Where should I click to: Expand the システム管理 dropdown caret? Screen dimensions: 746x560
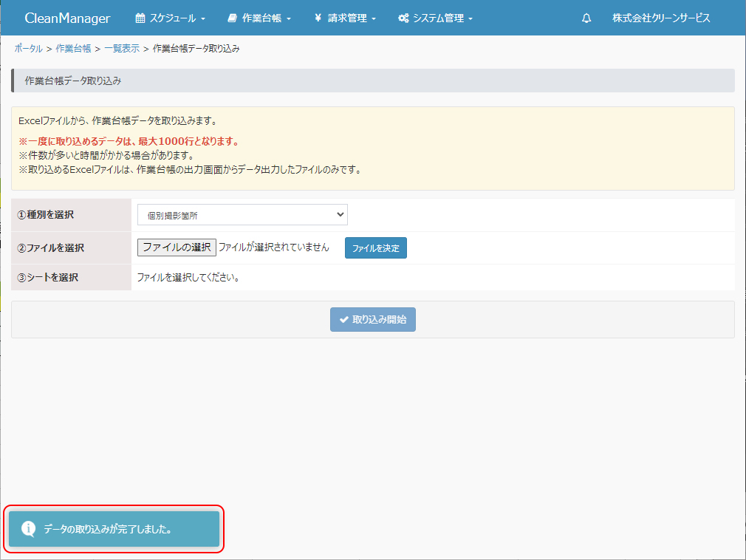pos(470,18)
